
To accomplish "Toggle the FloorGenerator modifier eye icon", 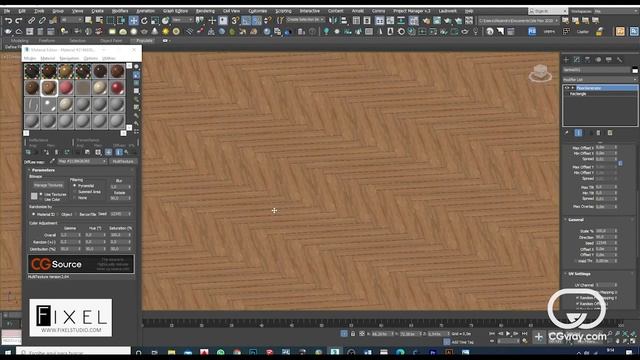I will click(567, 88).
